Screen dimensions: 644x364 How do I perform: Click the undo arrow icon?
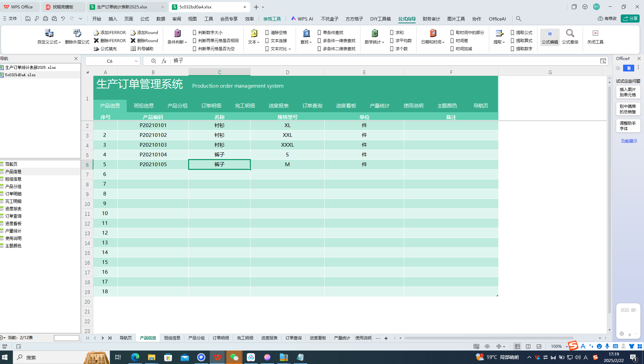(x=63, y=19)
